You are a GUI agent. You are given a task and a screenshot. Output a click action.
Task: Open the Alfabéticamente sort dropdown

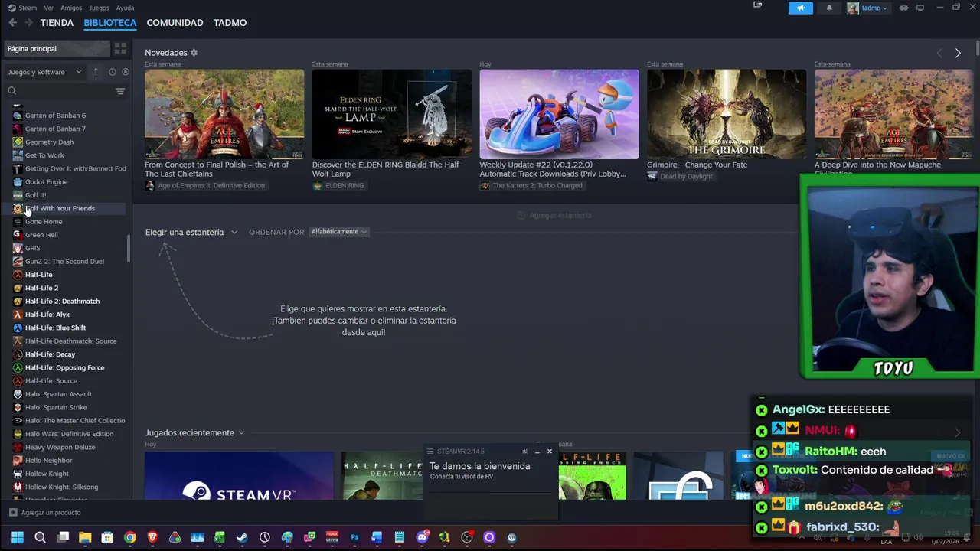[x=339, y=232]
